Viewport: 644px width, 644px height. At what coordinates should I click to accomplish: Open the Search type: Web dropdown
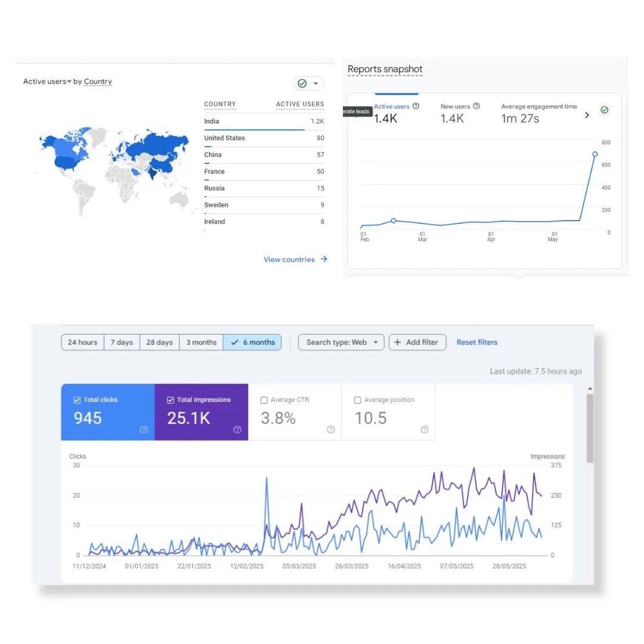click(340, 342)
